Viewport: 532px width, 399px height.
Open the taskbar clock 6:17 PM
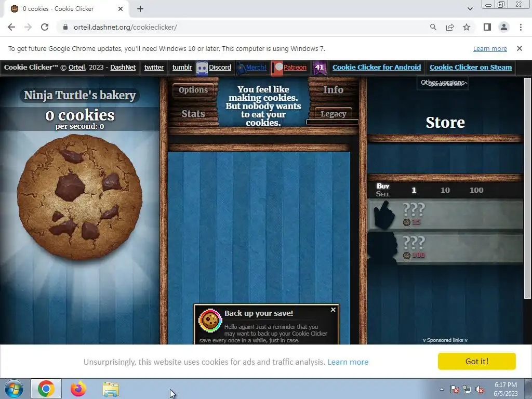click(506, 389)
